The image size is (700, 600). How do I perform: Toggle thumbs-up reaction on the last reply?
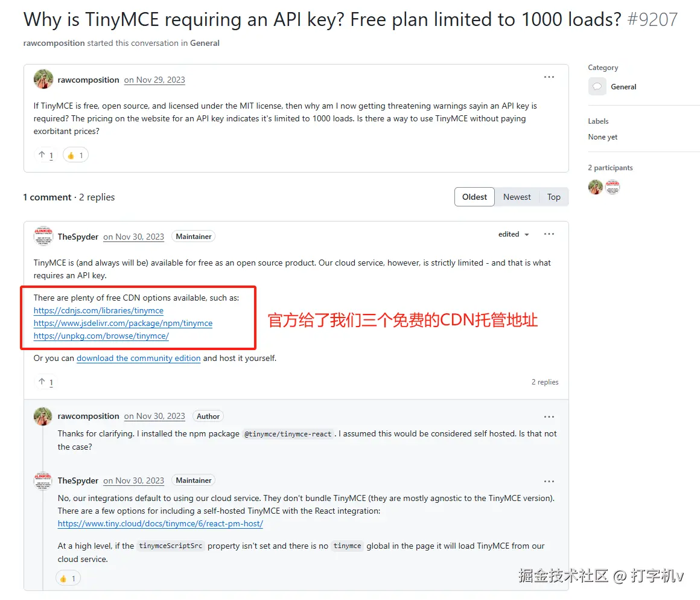[x=68, y=578]
